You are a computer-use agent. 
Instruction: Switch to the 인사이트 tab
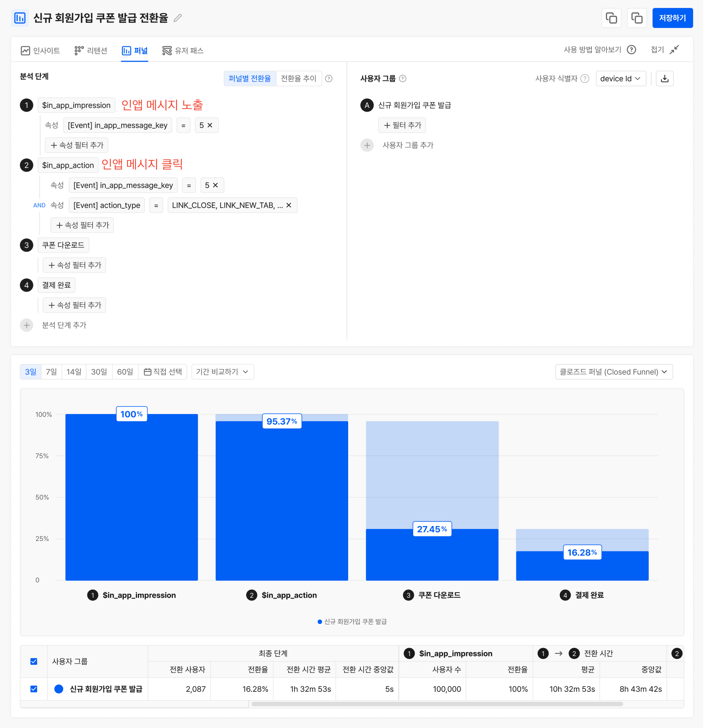pos(40,51)
